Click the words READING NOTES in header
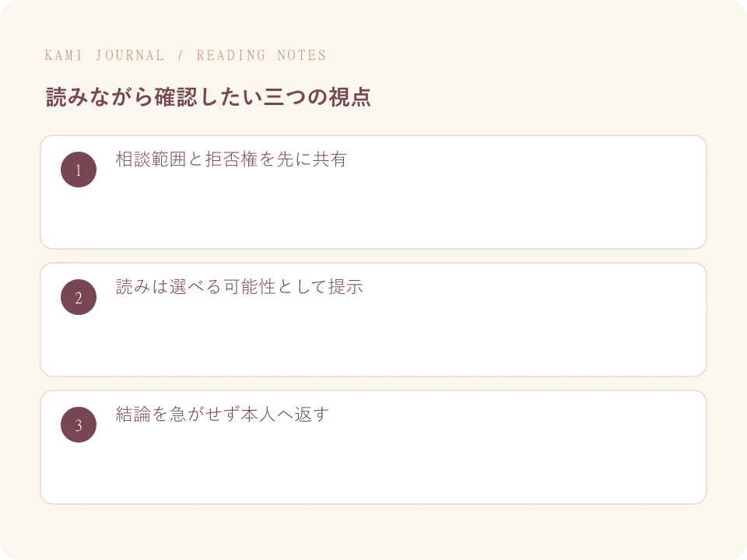The height and width of the screenshot is (560, 747). 261,55
